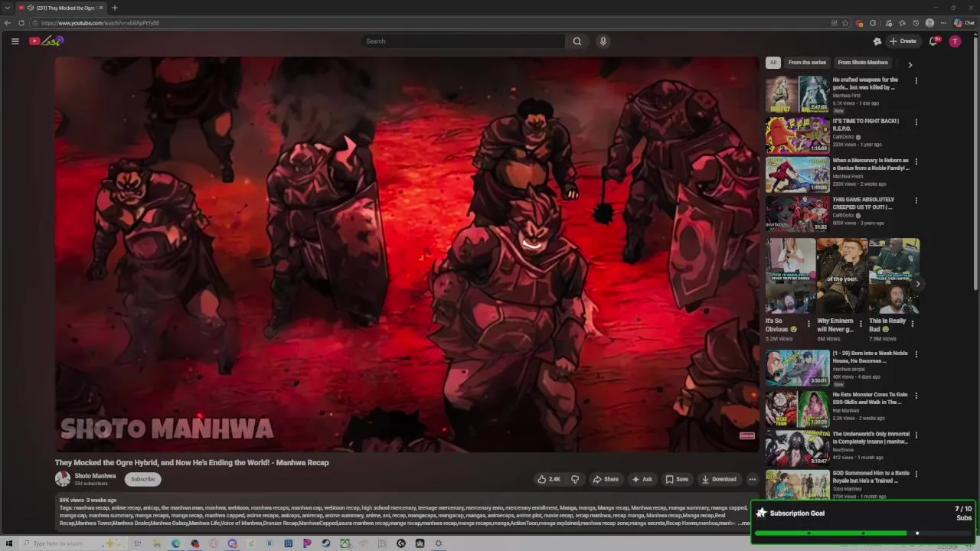This screenshot has height=551, width=980.
Task: Open options for 'He crafted weapons' video
Action: pyautogui.click(x=916, y=80)
